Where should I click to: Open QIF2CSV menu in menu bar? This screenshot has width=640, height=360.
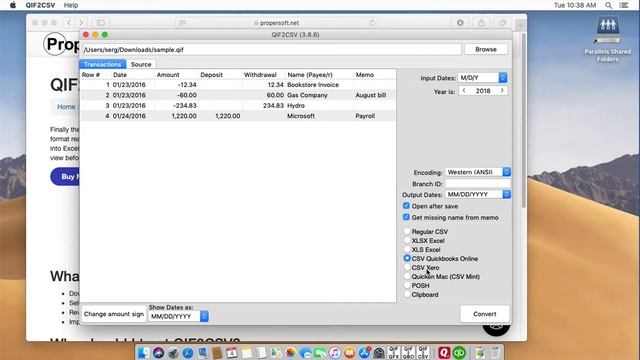(40, 5)
